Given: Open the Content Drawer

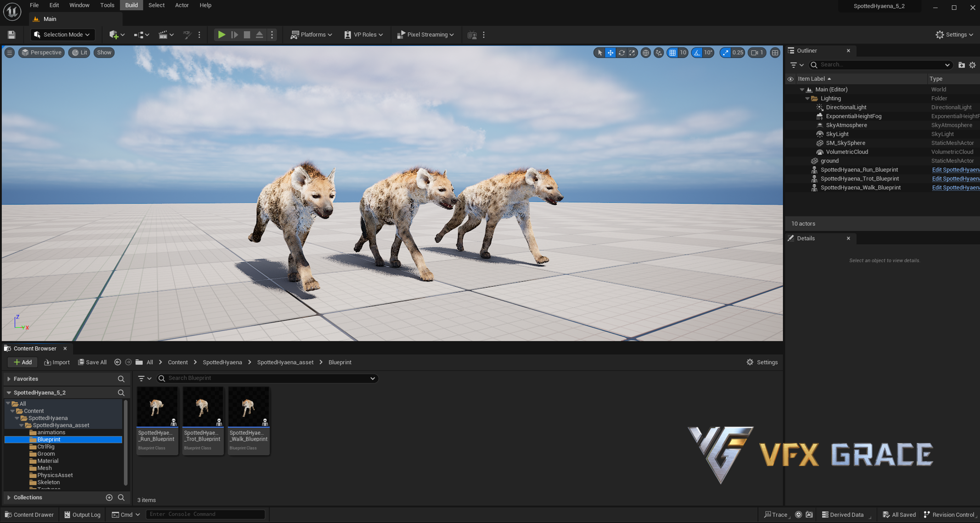Looking at the screenshot, I should 29,515.
